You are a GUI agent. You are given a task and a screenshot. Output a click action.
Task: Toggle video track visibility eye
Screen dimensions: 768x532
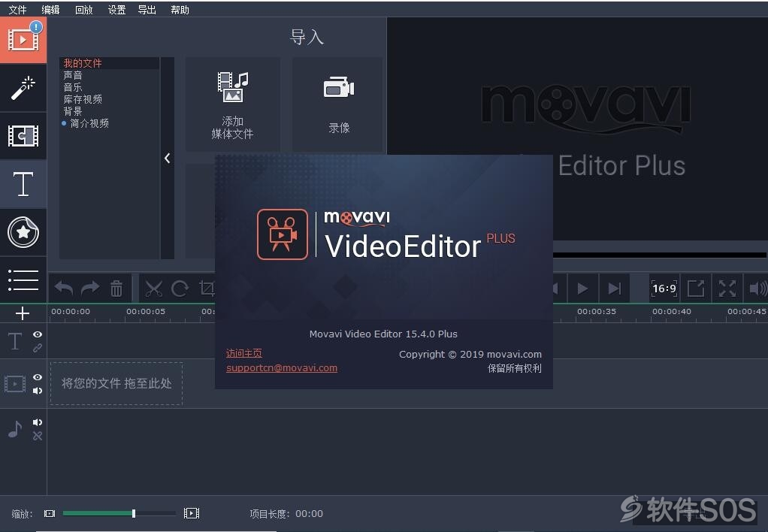click(38, 377)
